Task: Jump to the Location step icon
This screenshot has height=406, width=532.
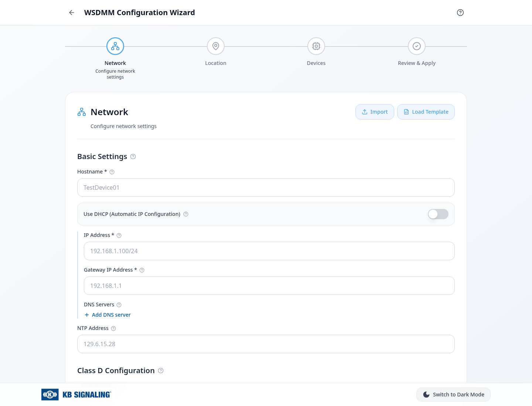Action: (216, 46)
